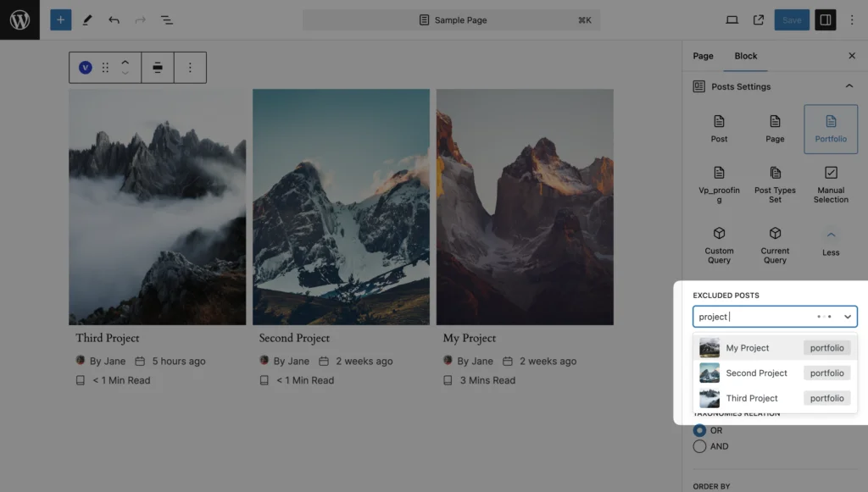Screen dimensions: 868x492
Task: Collapse the Posts Settings panel
Action: coord(849,86)
